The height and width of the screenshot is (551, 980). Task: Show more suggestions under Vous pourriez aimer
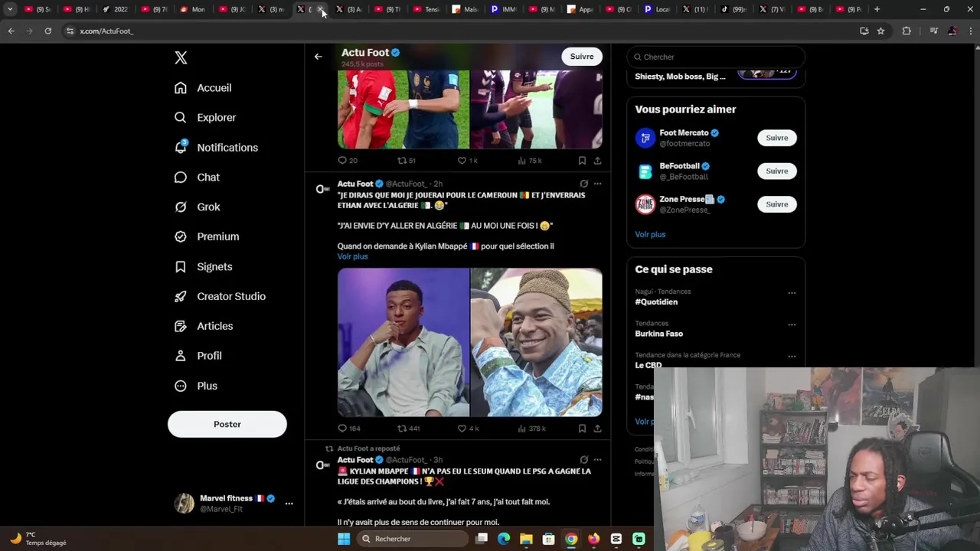pyautogui.click(x=650, y=234)
